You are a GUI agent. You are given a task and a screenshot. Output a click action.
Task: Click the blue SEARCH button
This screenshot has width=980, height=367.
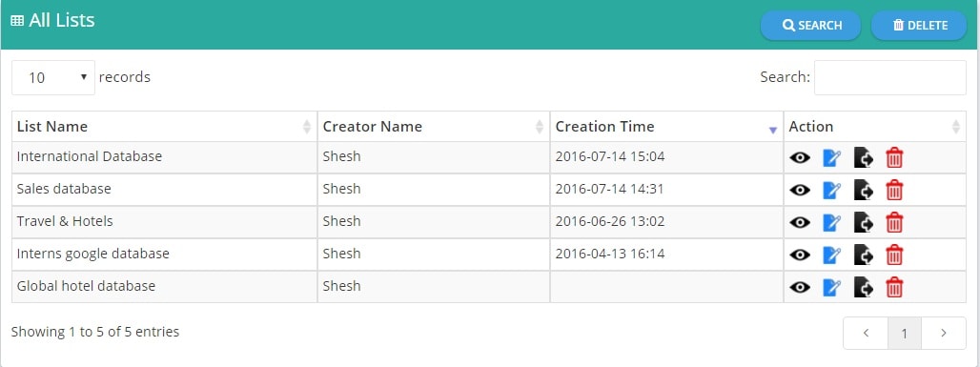coord(810,26)
